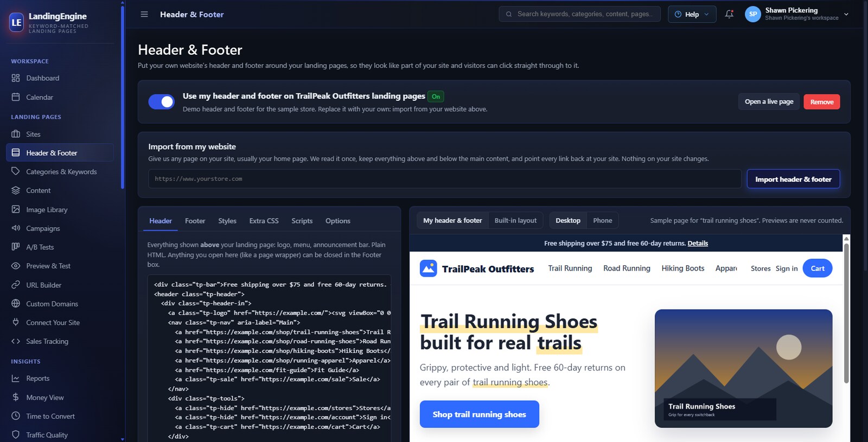Click the URL Builder link icon
868x442 pixels.
click(16, 285)
